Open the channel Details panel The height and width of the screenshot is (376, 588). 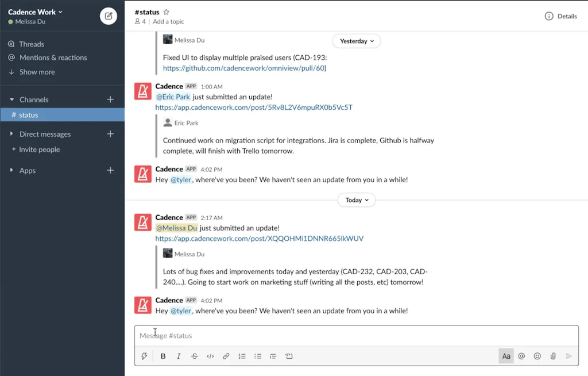tap(560, 16)
